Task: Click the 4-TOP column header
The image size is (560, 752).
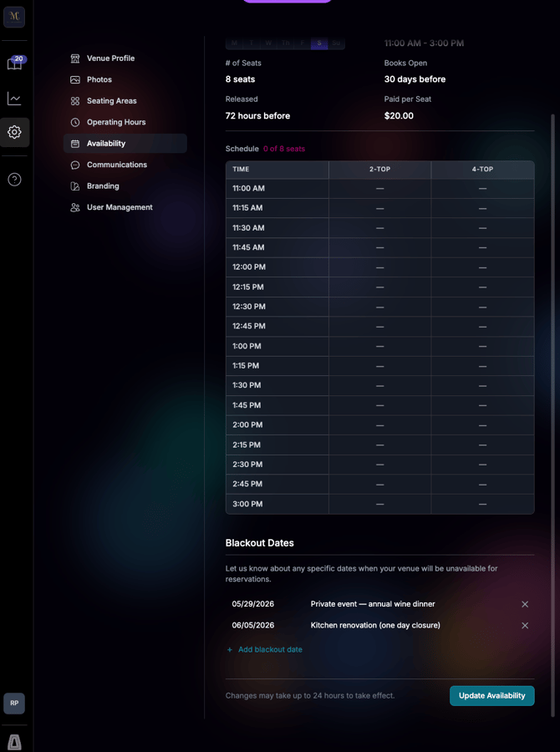Action: [483, 170]
